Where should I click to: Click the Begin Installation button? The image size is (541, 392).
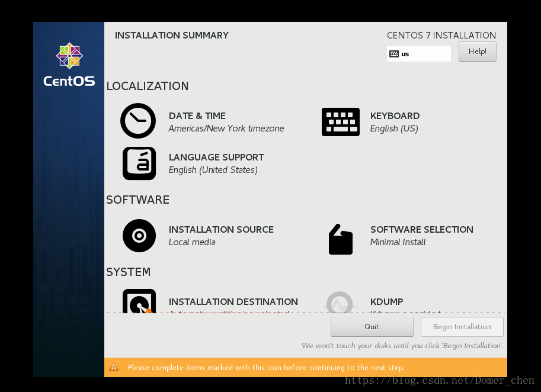click(462, 327)
